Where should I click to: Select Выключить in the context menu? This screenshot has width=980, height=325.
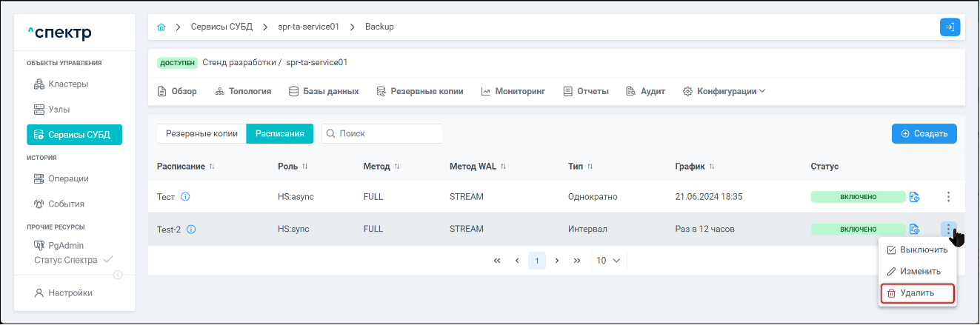pos(917,250)
